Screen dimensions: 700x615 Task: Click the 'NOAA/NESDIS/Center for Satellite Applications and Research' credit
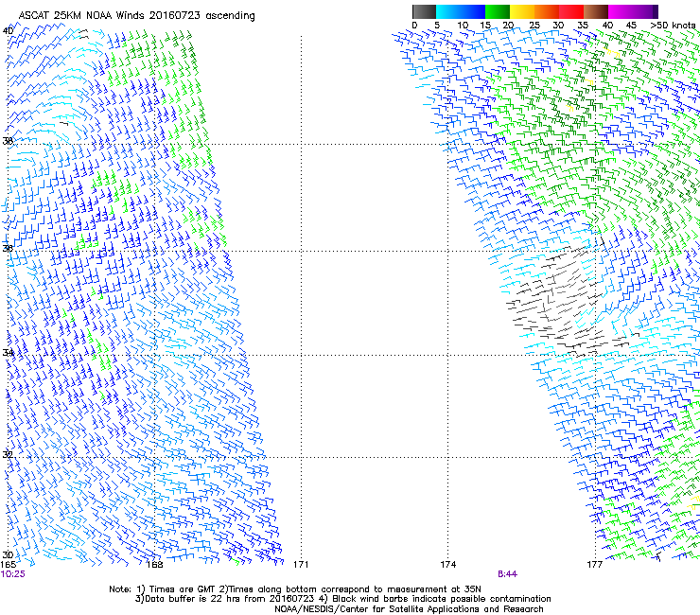coord(409,609)
